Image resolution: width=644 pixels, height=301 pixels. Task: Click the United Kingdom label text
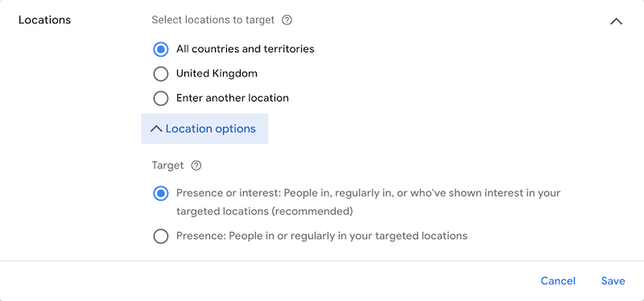217,73
